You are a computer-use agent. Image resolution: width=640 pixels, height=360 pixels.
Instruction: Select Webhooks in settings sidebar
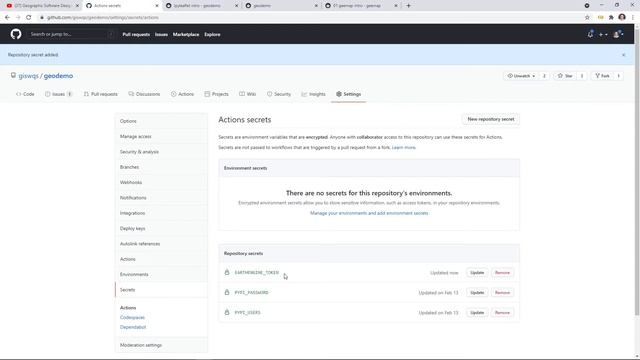(x=161, y=182)
